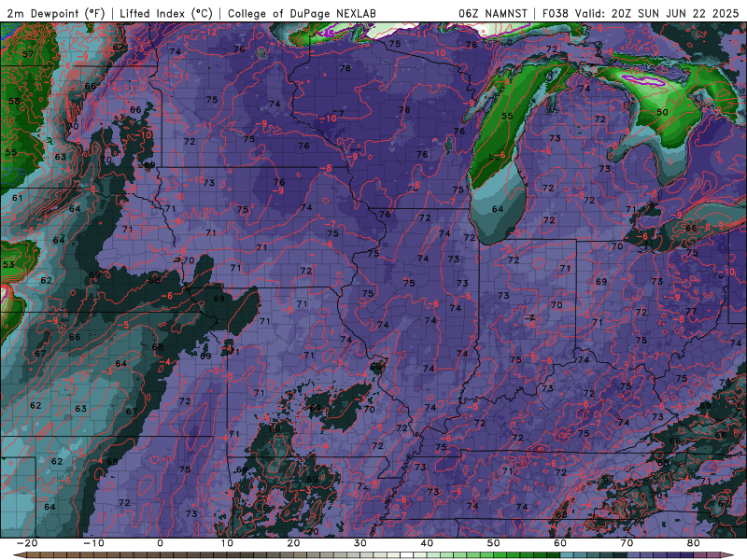This screenshot has width=747, height=560.
Task: Click the "Lifted Index (°C)" header label
Action: (166, 13)
